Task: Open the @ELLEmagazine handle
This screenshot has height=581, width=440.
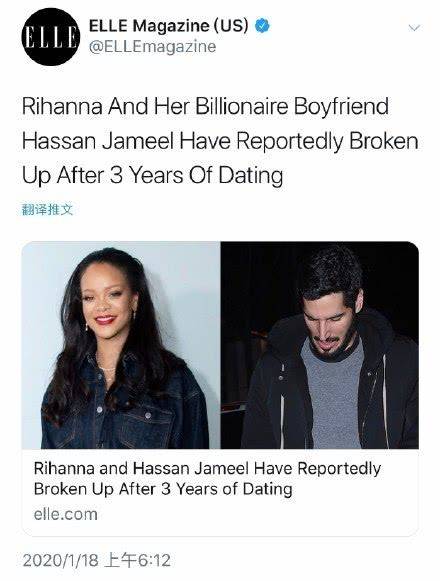Action: [152, 47]
